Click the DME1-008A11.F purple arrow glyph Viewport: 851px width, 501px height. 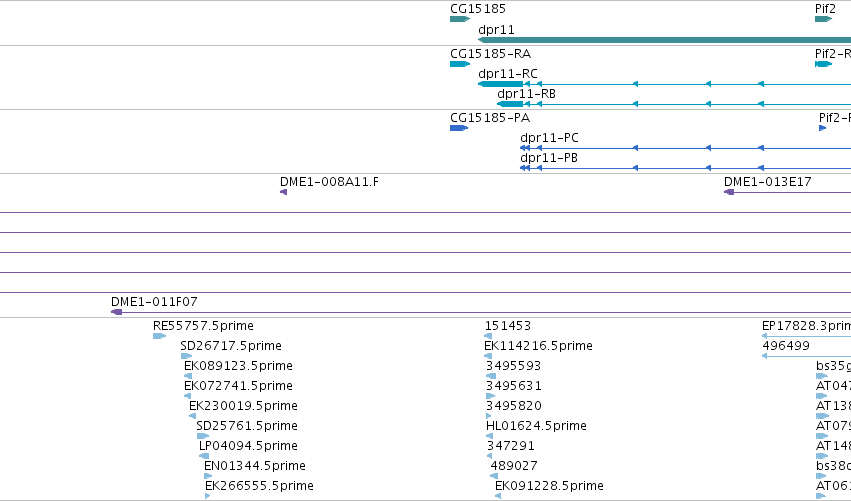coord(283,192)
